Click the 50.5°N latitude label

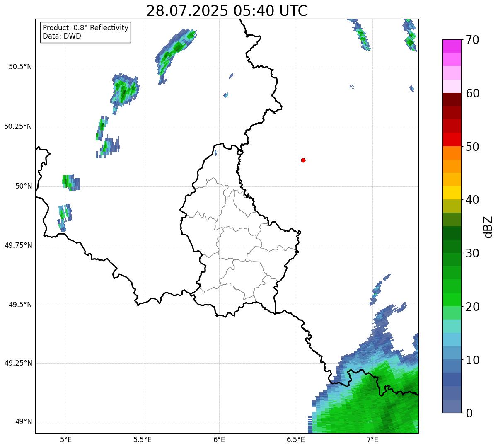tap(20, 67)
